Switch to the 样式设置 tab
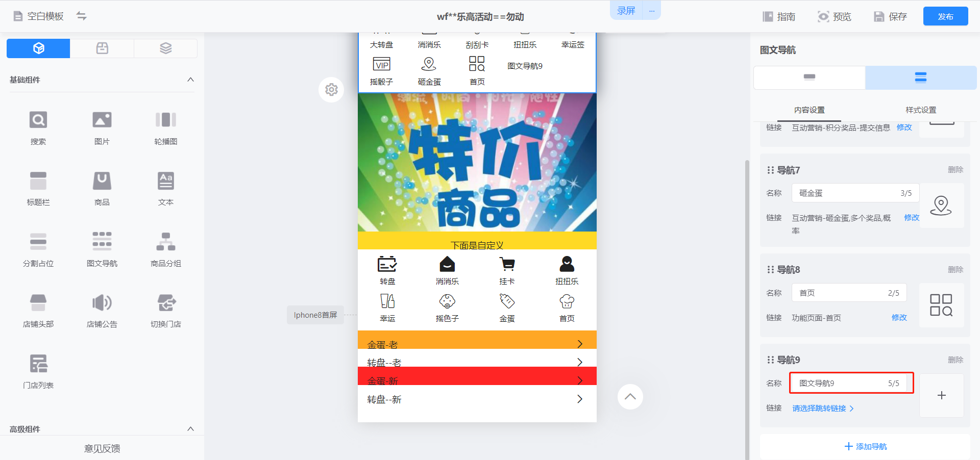Viewport: 980px width, 460px height. click(x=920, y=110)
